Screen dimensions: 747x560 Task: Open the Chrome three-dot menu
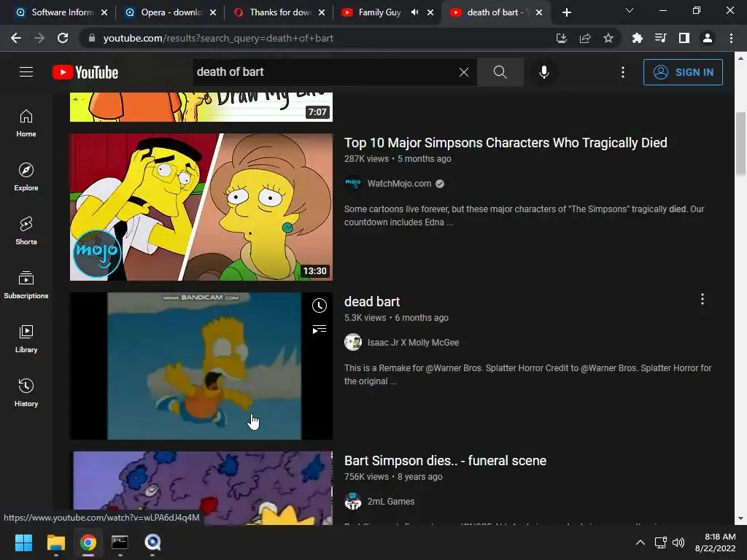coord(731,38)
